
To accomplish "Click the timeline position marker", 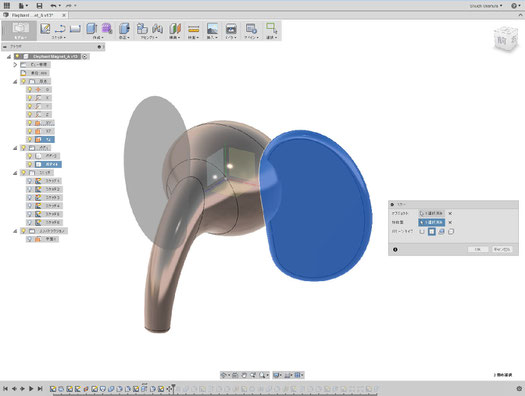I will [x=173, y=388].
